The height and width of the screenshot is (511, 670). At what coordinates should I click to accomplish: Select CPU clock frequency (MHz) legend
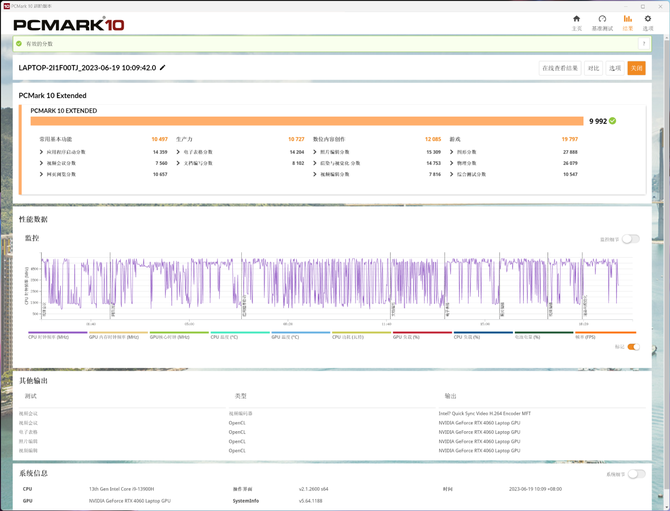click(x=57, y=335)
